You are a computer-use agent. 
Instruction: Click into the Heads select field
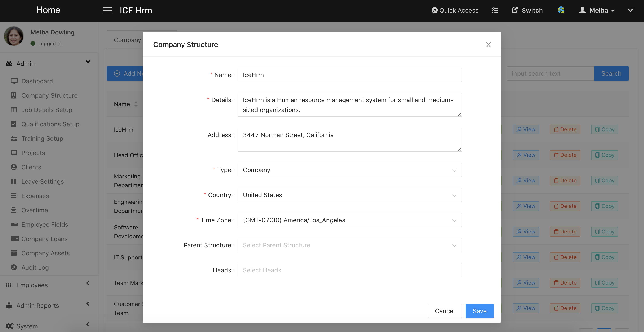click(349, 270)
